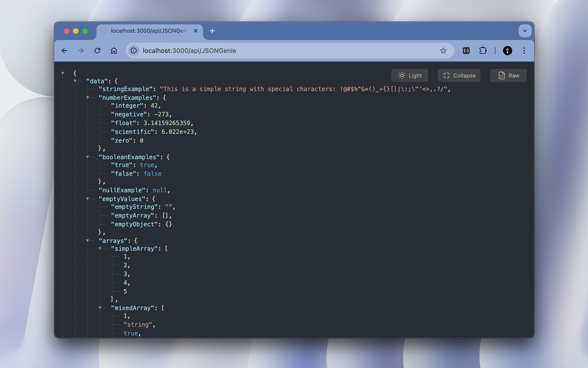The width and height of the screenshot is (588, 368).
Task: Click the site information icon in address bar
Action: pyautogui.click(x=133, y=51)
